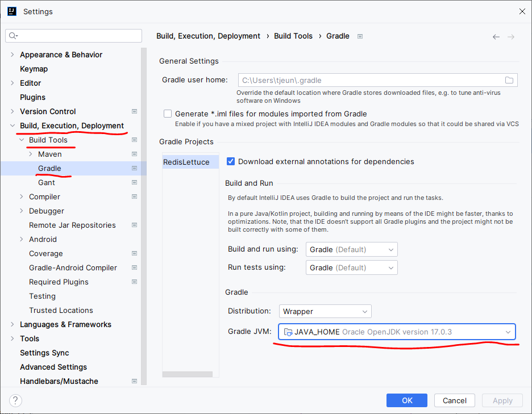Viewport: 532px width, 414px height.
Task: Click OK to save the settings
Action: tap(406, 400)
